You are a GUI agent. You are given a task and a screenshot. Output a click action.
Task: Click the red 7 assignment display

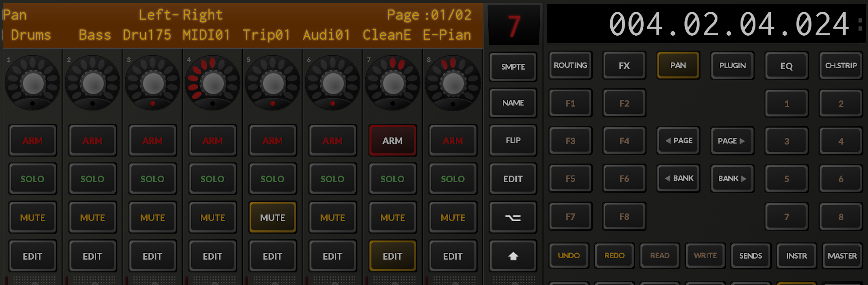[514, 25]
